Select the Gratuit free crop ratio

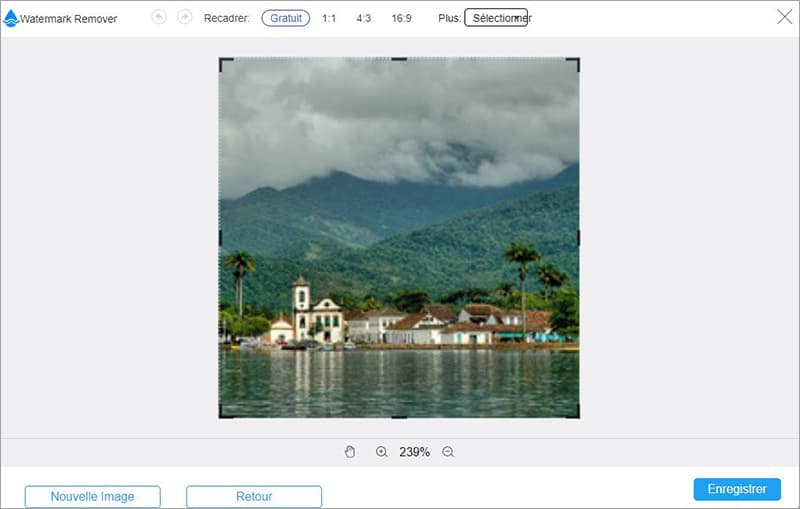coord(286,18)
